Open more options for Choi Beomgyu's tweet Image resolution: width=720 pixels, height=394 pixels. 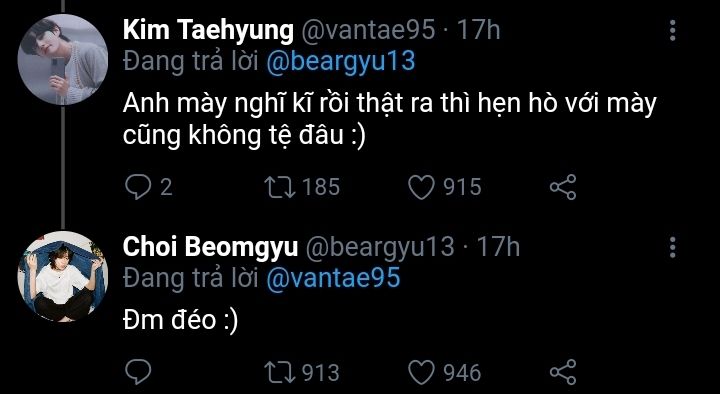point(673,248)
